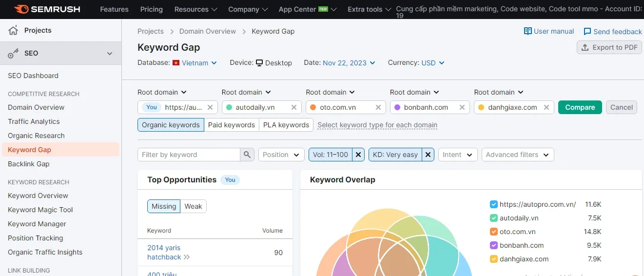Click the Semrush logo icon
This screenshot has width=644, height=276.
pyautogui.click(x=21, y=9)
